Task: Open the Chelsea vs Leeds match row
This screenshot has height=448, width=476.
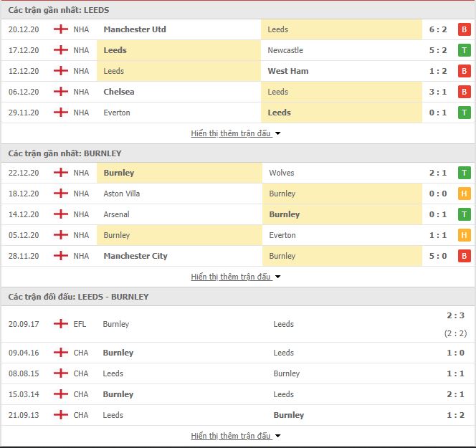Action: [237, 92]
